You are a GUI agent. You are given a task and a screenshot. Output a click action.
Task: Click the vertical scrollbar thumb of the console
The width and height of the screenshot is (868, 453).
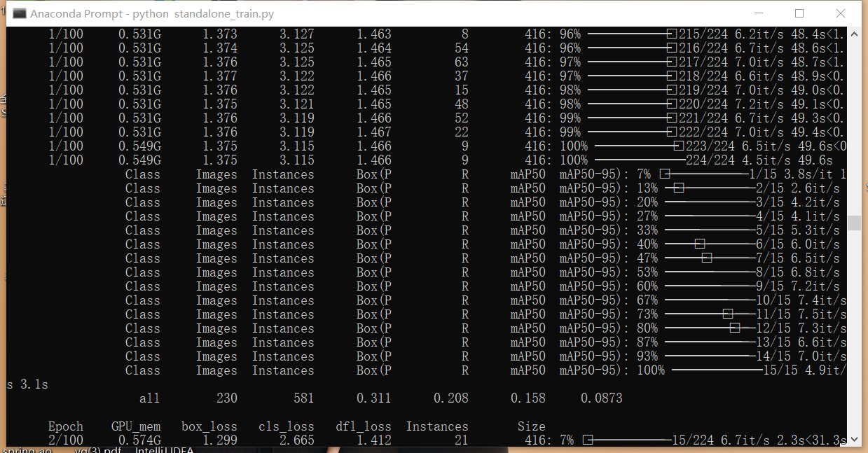pyautogui.click(x=853, y=223)
